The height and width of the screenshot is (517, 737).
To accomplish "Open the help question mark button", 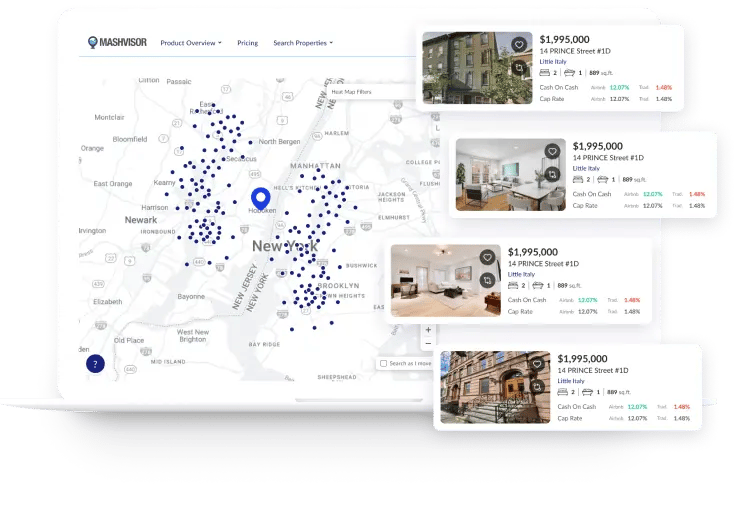I will 95,363.
